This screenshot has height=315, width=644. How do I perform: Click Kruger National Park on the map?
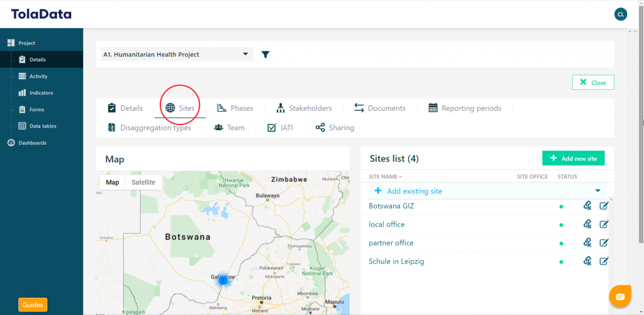tap(317, 270)
